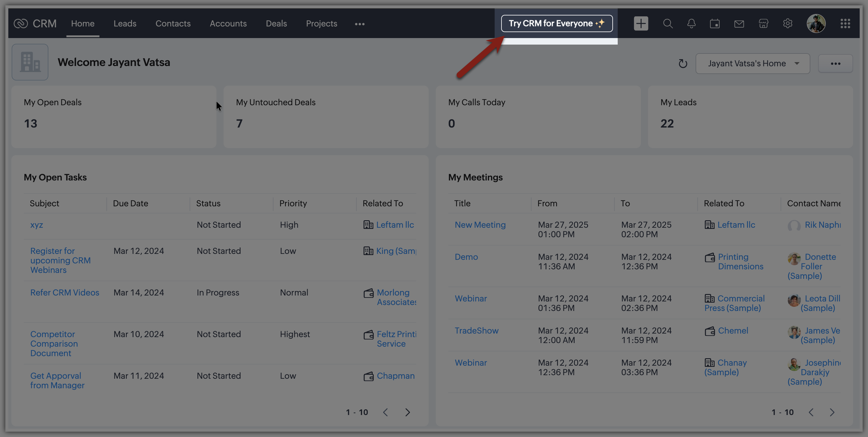
Task: Expand more modules ellipsis in navigation bar
Action: coord(359,24)
